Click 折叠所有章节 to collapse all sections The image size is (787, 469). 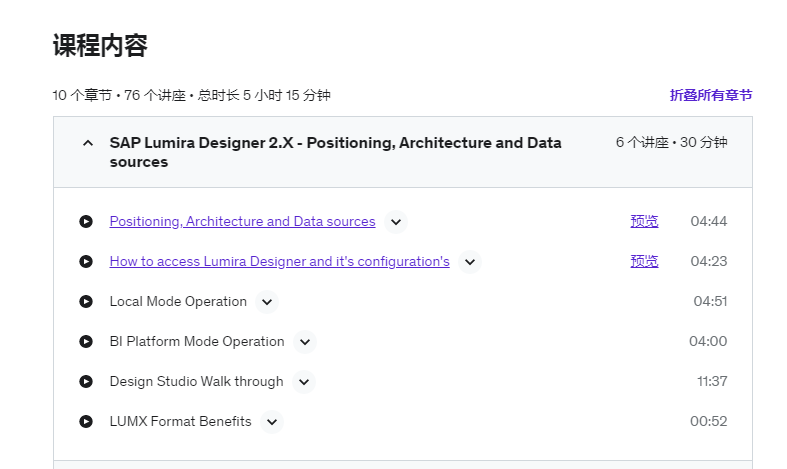point(711,95)
